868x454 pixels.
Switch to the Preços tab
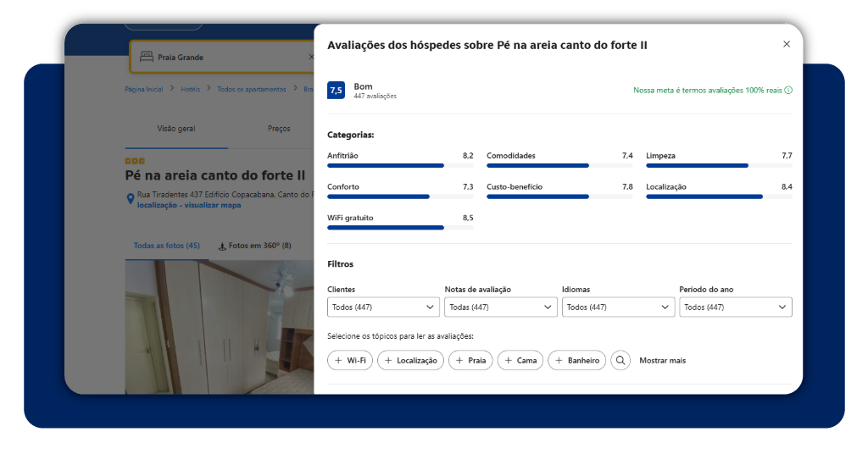[x=279, y=129]
